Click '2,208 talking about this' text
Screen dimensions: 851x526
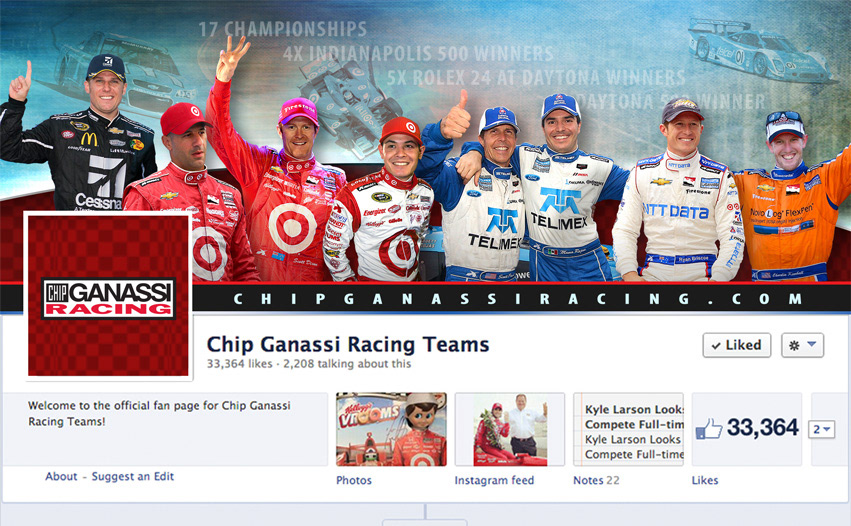point(347,364)
